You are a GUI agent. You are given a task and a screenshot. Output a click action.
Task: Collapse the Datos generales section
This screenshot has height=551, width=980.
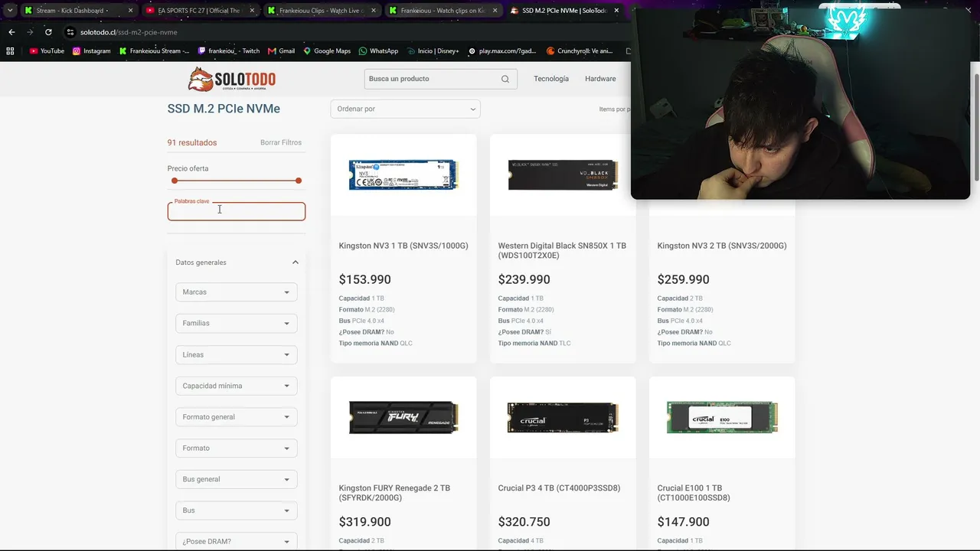[x=296, y=262]
